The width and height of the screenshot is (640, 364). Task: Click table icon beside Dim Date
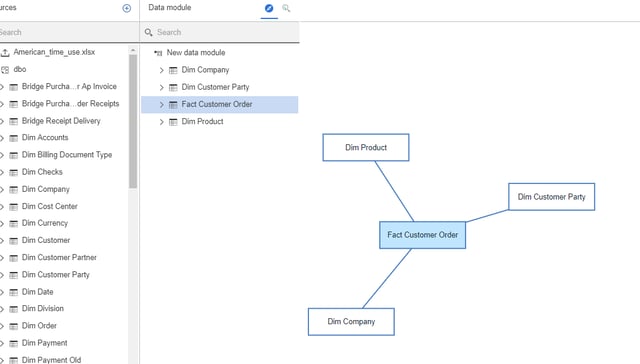tap(13, 292)
